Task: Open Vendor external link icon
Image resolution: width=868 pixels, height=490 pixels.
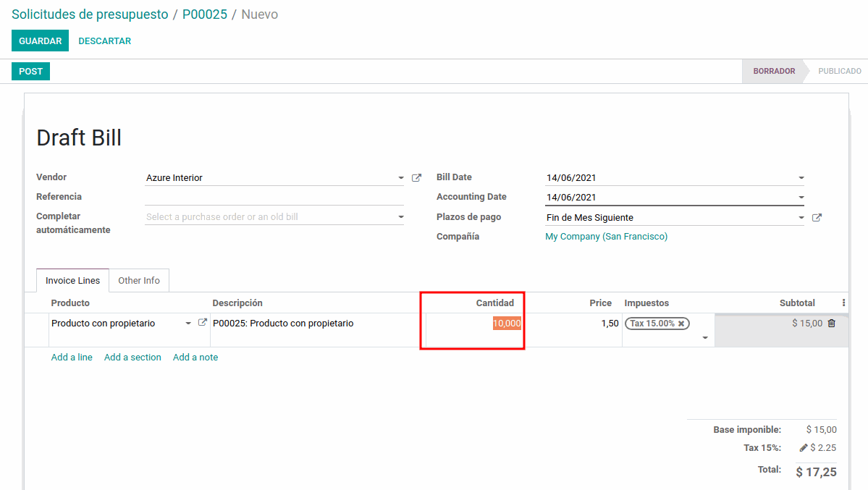Action: tap(416, 178)
